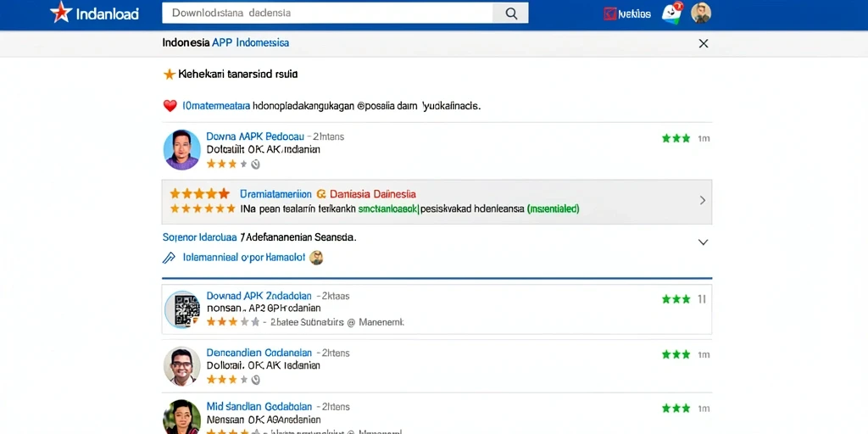Click the green (msentialed) label

(x=553, y=209)
